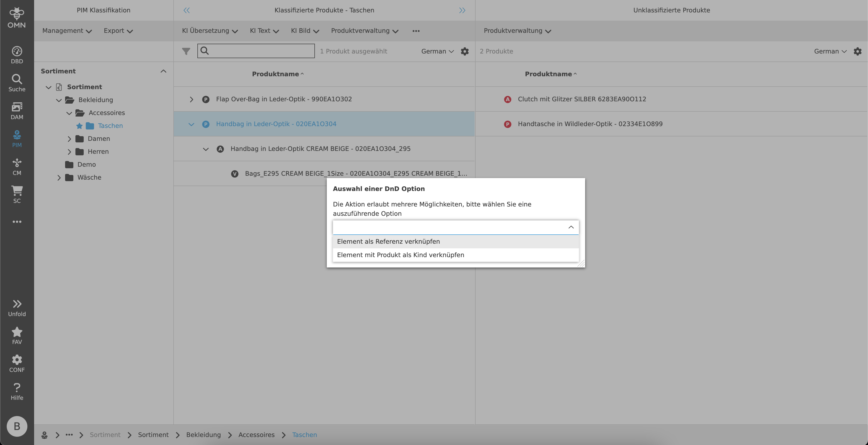Select Element mit Produkt als Kind verknüpfen

[400, 255]
